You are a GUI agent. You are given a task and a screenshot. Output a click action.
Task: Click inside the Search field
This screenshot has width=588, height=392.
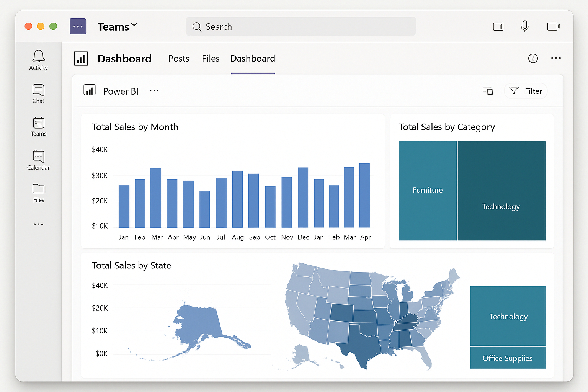(301, 26)
